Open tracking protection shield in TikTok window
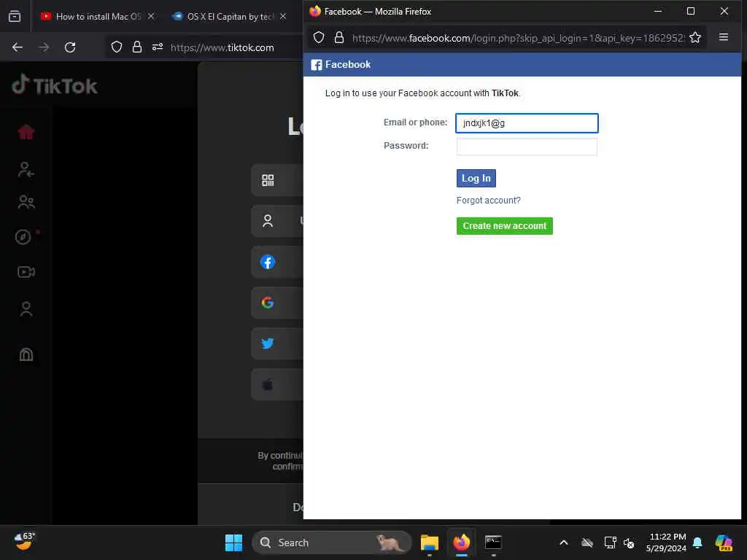 (117, 47)
